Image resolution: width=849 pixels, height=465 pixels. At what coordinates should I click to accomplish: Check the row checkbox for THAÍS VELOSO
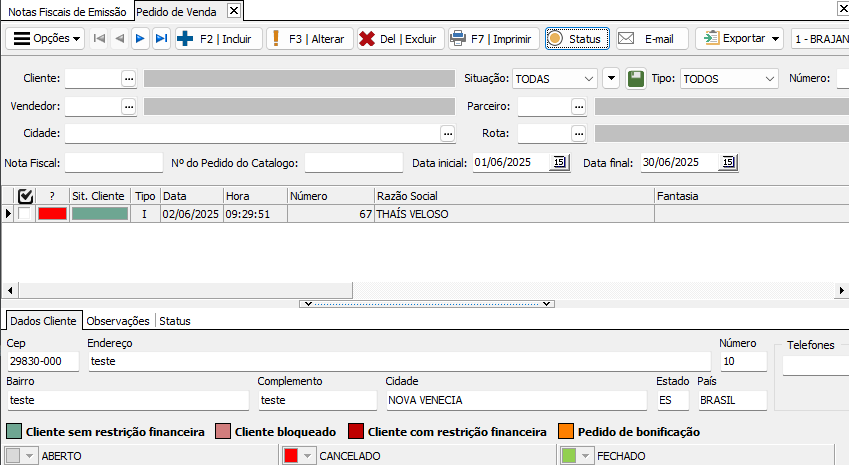point(24,214)
